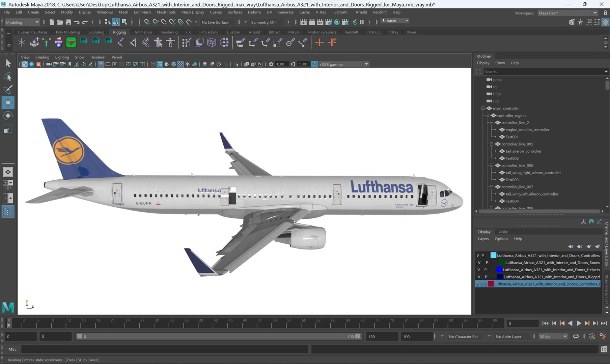Open the 30 fps frame rate dropdown
The image size is (610, 364).
pos(553,336)
